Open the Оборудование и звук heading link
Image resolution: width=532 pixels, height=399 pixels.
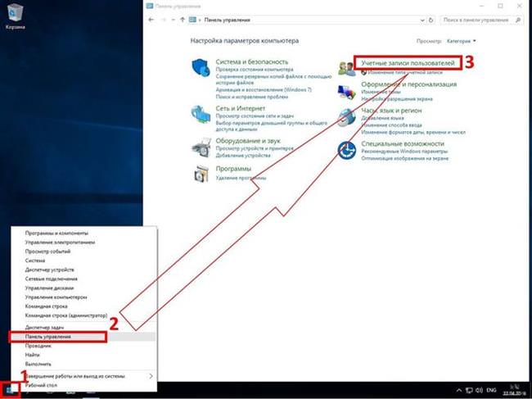pos(248,141)
